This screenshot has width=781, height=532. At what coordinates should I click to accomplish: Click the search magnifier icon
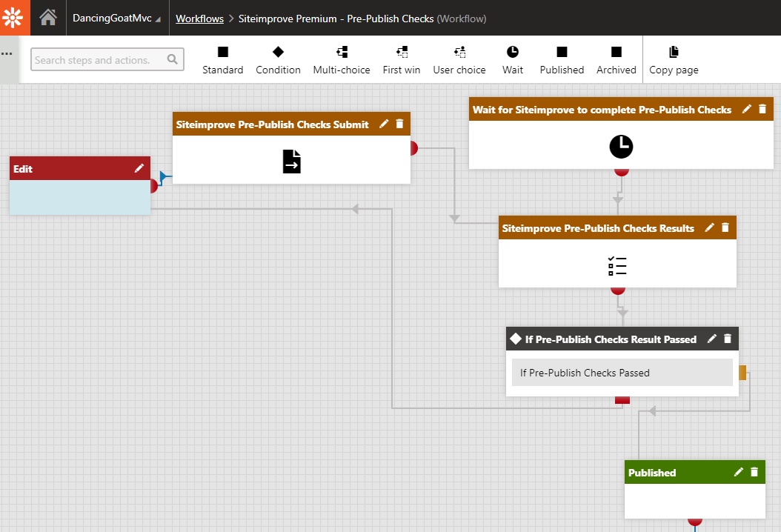pos(173,59)
